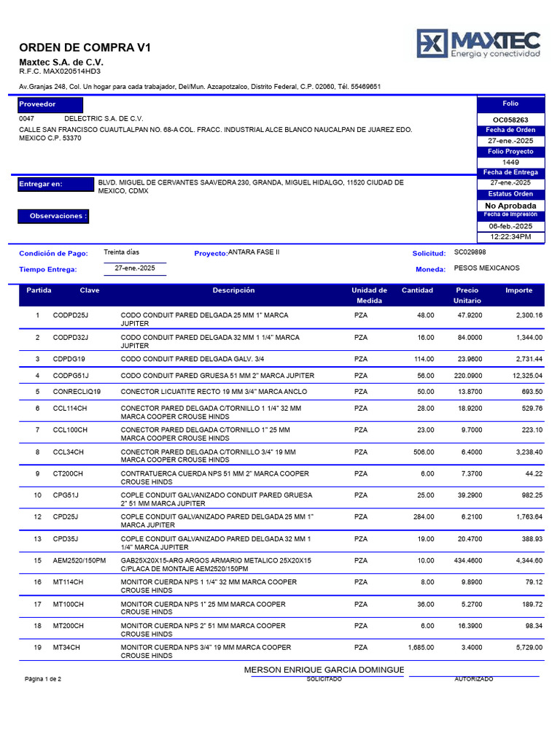Click the amount 12,325.04 for CODPG51J
Screen dimensions: 560x747
click(x=527, y=376)
